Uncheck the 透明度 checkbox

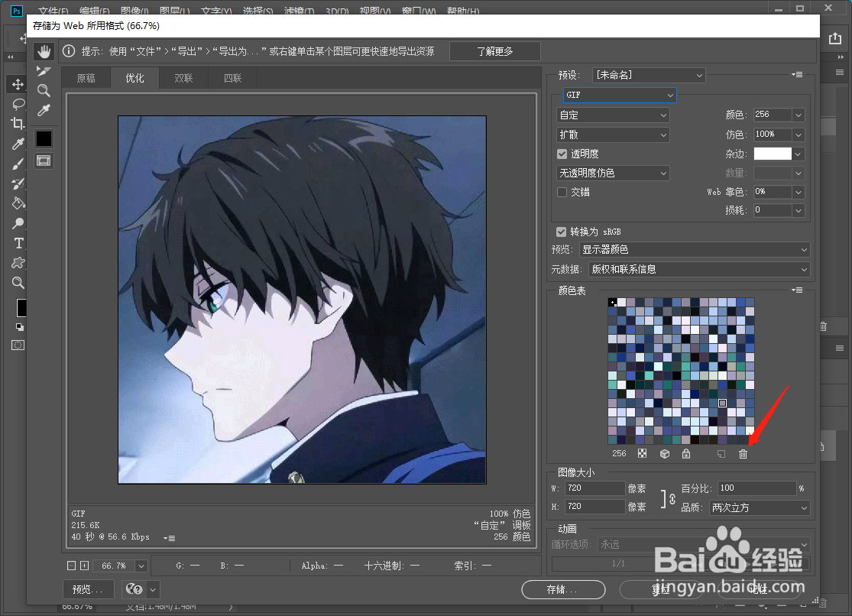tap(562, 154)
